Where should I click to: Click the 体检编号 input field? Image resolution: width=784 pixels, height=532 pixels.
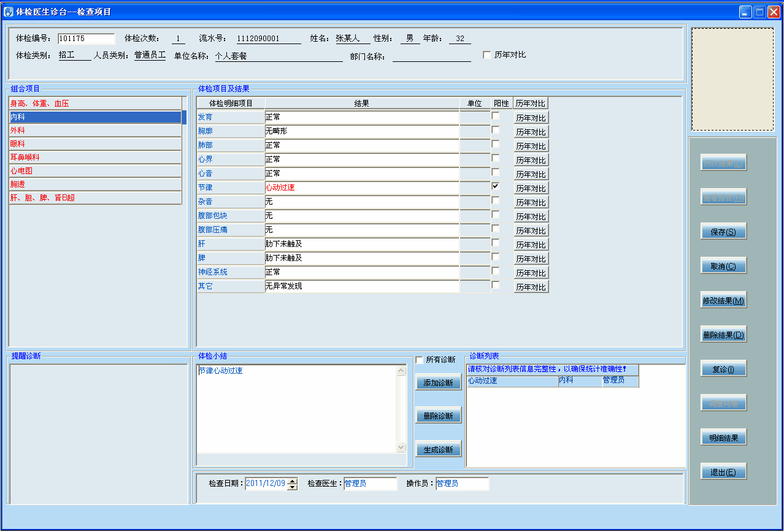point(86,39)
